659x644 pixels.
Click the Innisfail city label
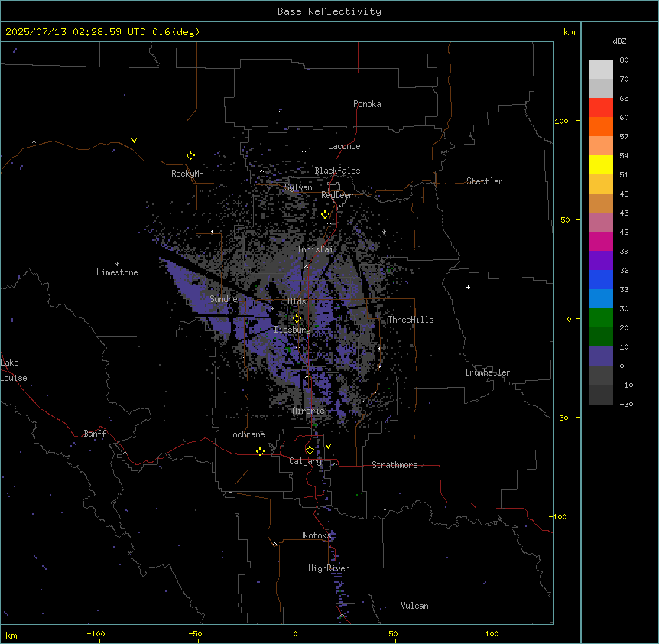pos(318,249)
